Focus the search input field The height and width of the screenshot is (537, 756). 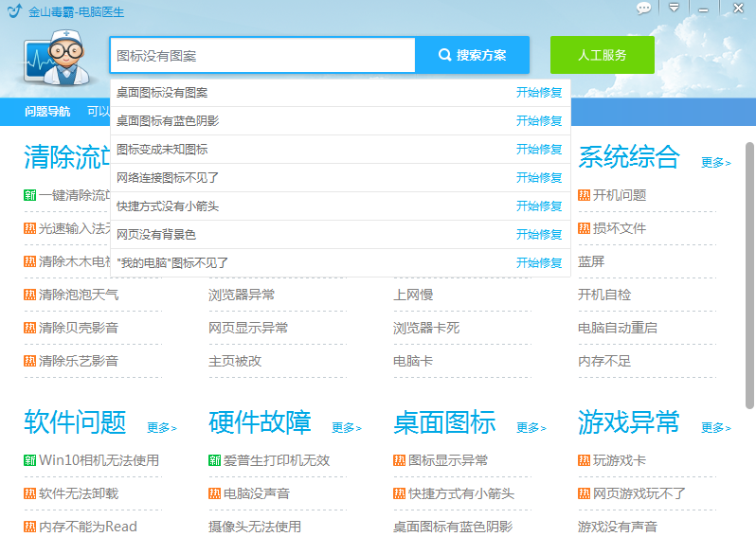[x=262, y=56]
